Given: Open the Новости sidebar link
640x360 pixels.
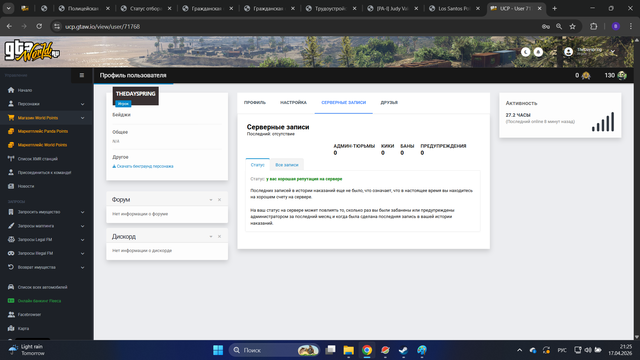Looking at the screenshot, I should coord(26,186).
